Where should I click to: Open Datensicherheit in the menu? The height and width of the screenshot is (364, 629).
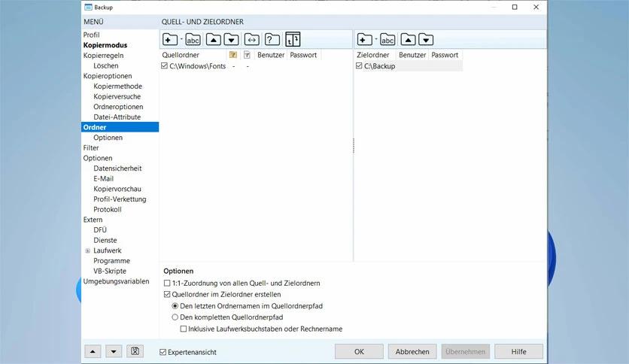pos(117,168)
